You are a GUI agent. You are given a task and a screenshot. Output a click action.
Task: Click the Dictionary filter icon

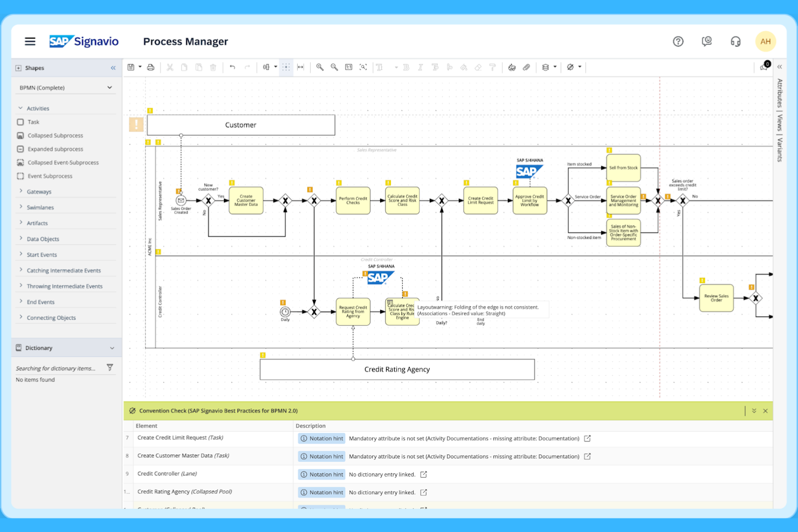point(110,367)
